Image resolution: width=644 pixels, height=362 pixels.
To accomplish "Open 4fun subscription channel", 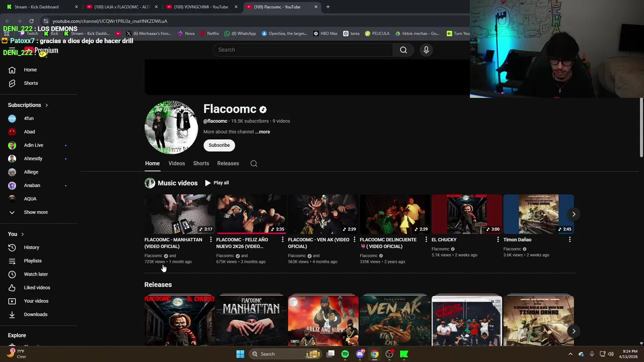I will tap(29, 119).
